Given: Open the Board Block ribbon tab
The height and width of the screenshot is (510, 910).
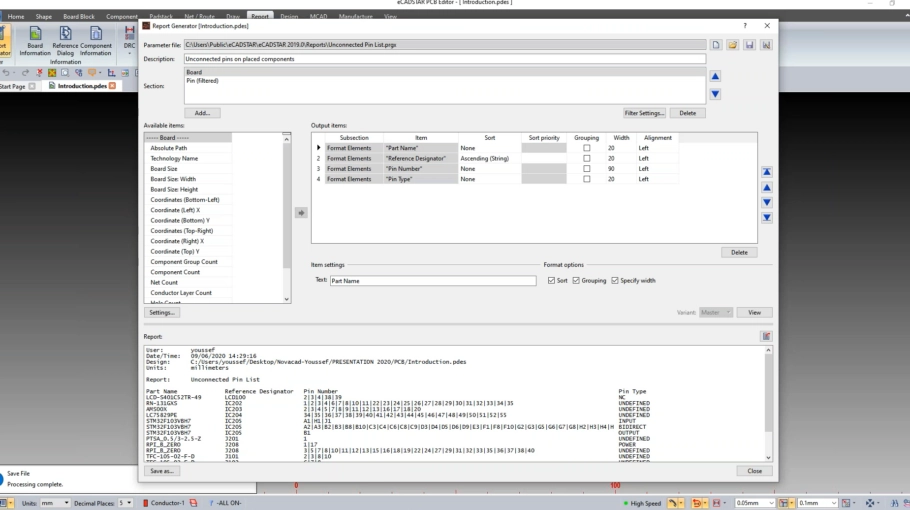Looking at the screenshot, I should [x=78, y=16].
